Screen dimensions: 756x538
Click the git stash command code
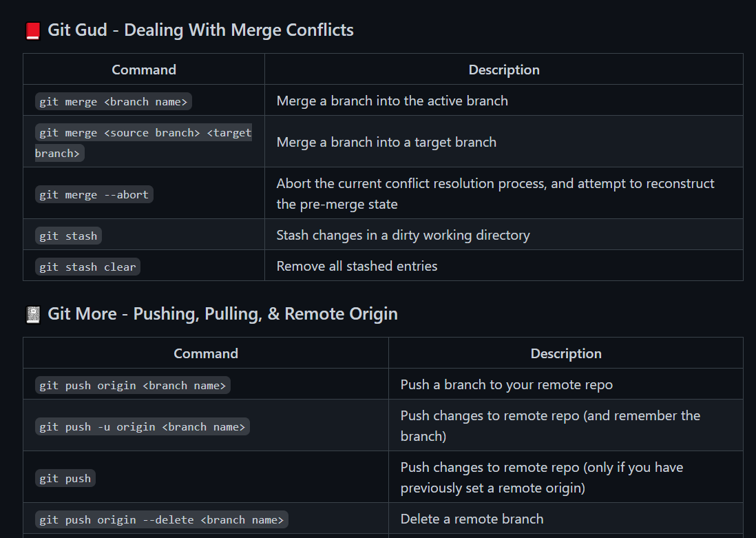[68, 236]
